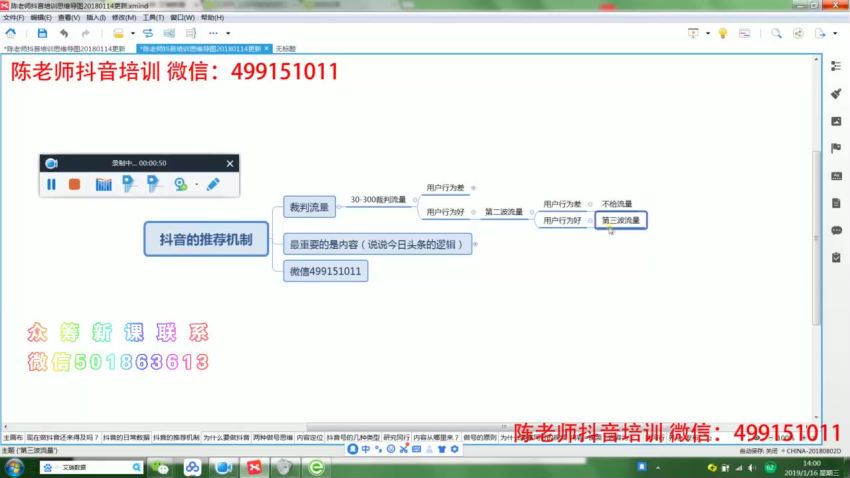Select the 第二波流量 topic

(504, 212)
